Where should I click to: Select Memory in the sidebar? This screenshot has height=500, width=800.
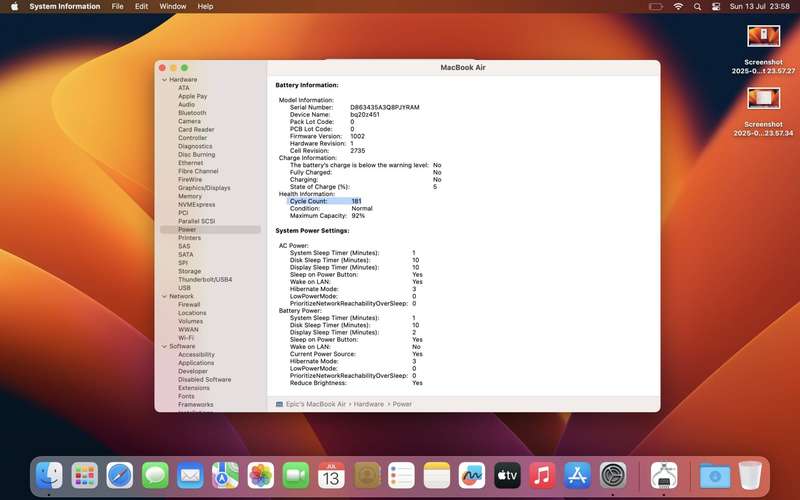[x=190, y=196]
